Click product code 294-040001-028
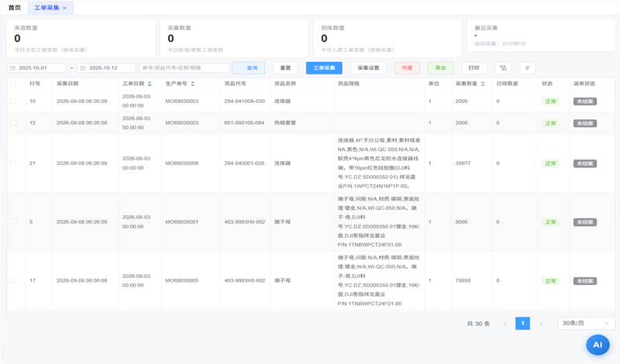The image size is (620, 364). (x=244, y=163)
